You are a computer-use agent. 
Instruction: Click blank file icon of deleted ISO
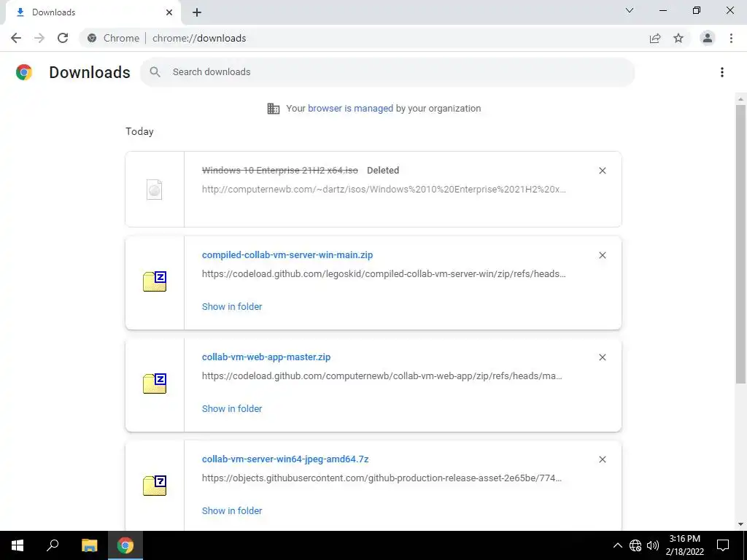pos(155,190)
